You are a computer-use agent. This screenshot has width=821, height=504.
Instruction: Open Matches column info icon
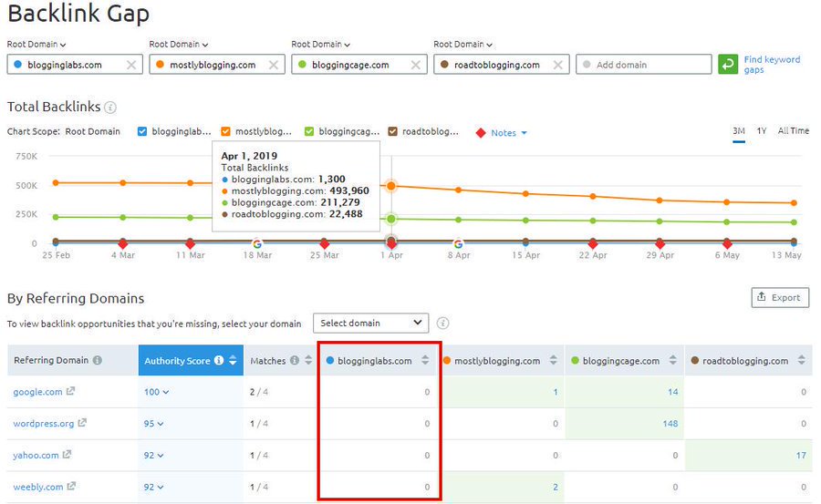[295, 360]
